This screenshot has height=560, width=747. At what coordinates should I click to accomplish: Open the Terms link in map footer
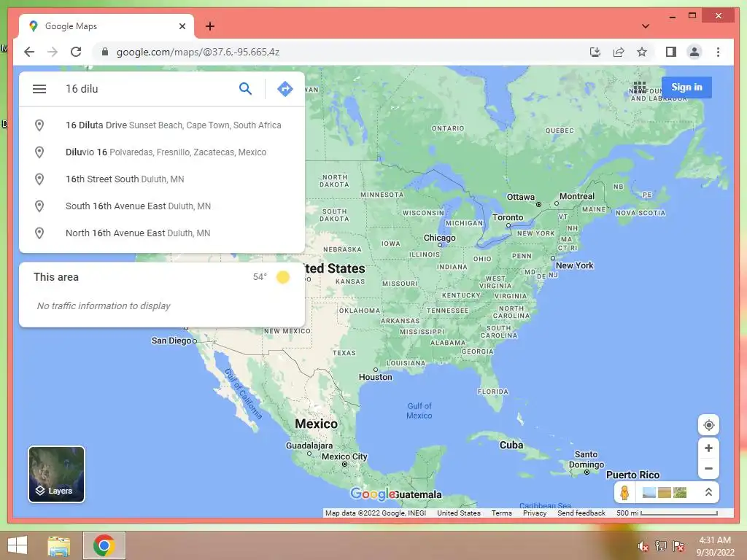[502, 513]
